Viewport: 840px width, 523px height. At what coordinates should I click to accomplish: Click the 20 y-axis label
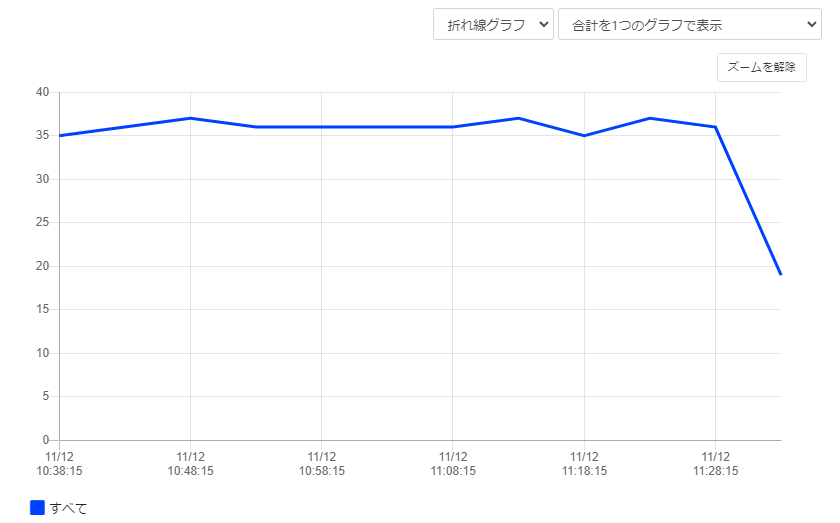click(x=43, y=266)
